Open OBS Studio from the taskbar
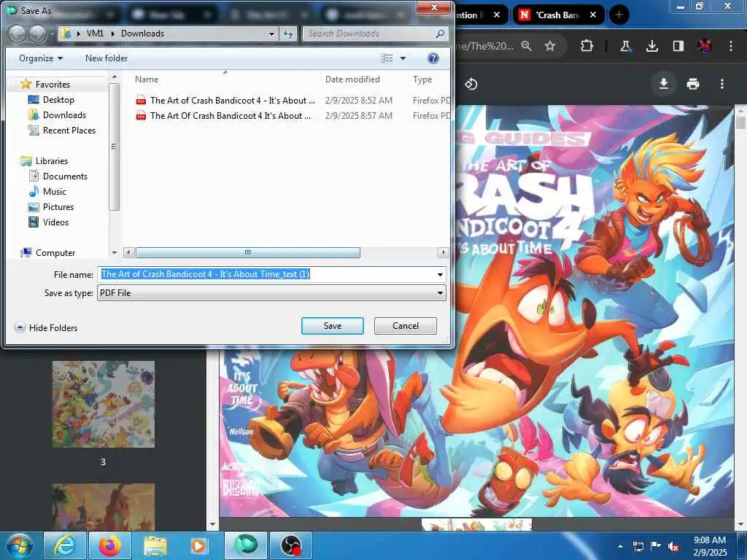Screen dimensions: 747x560 coord(290,545)
